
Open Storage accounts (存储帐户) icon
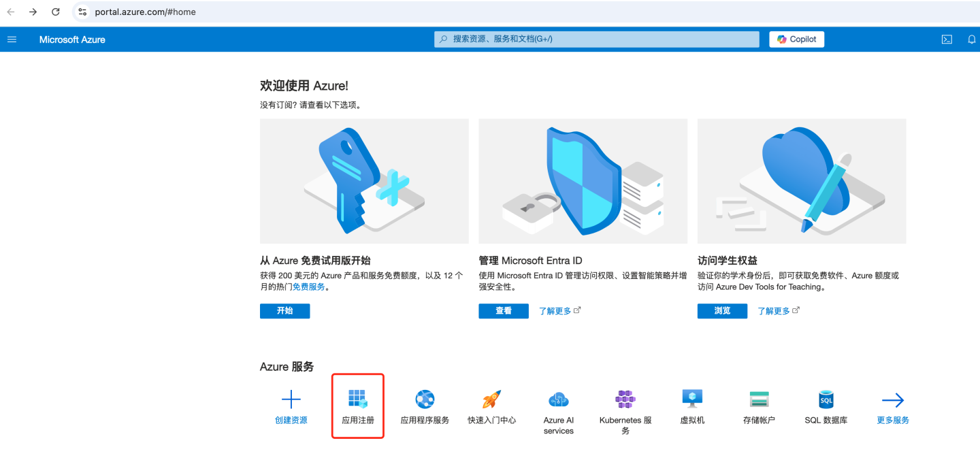tap(759, 399)
